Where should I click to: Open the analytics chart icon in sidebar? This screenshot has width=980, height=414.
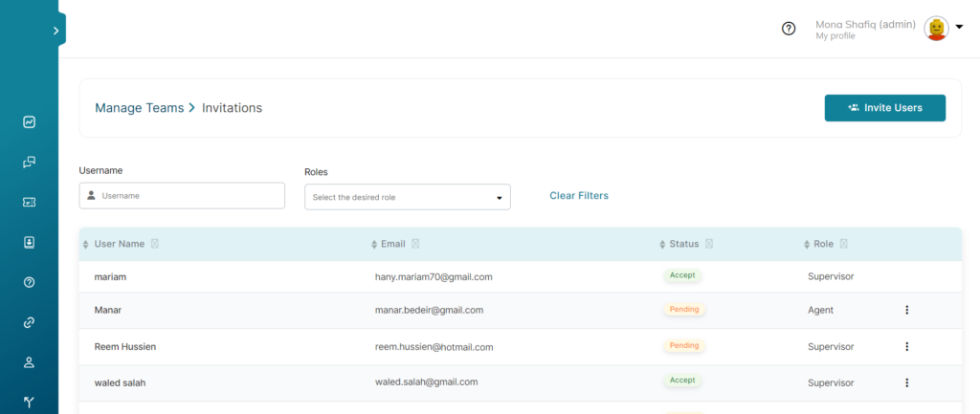coord(29,122)
